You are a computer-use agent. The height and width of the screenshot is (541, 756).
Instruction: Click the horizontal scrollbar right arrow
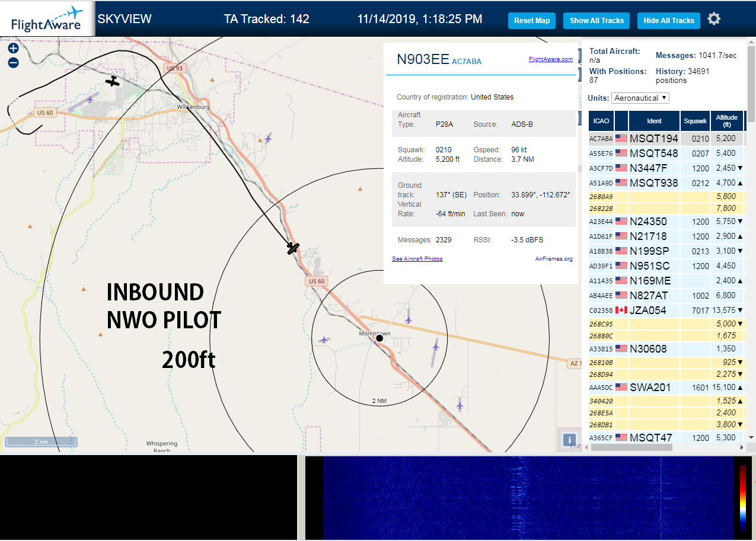coord(741,447)
